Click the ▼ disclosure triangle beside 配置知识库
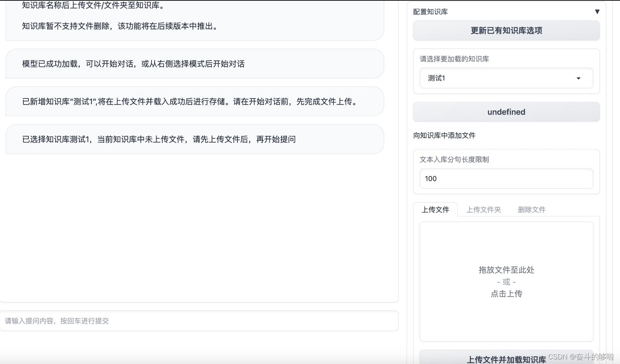620x364 pixels. [597, 11]
